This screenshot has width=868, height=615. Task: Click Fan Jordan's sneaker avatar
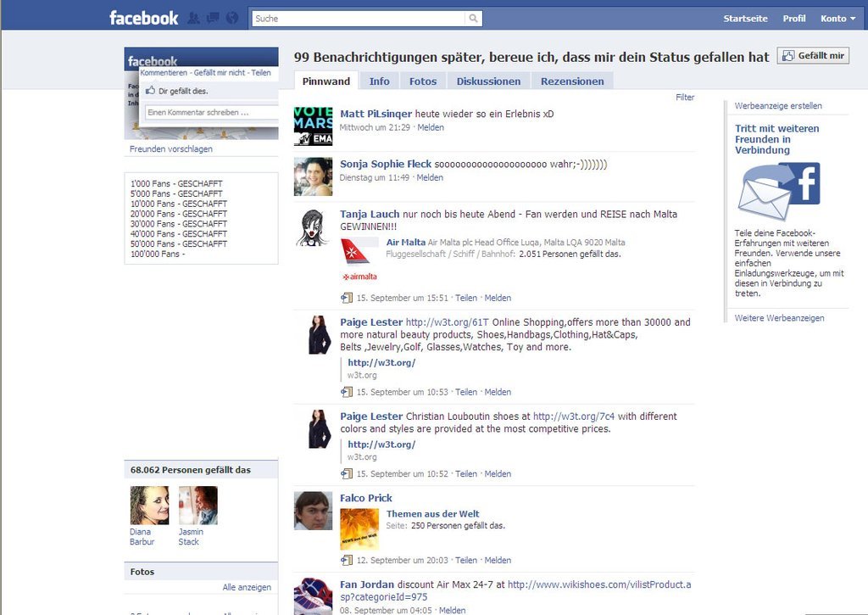pyautogui.click(x=314, y=596)
